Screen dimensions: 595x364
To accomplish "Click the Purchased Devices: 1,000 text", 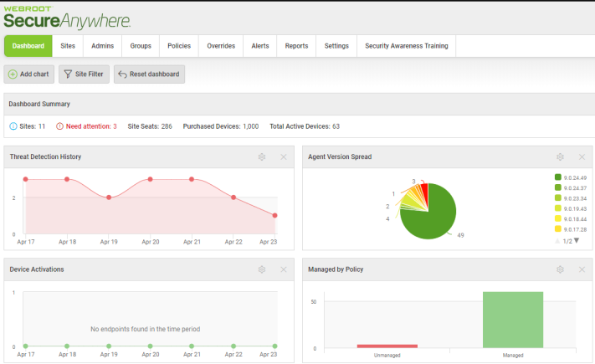I will click(221, 126).
